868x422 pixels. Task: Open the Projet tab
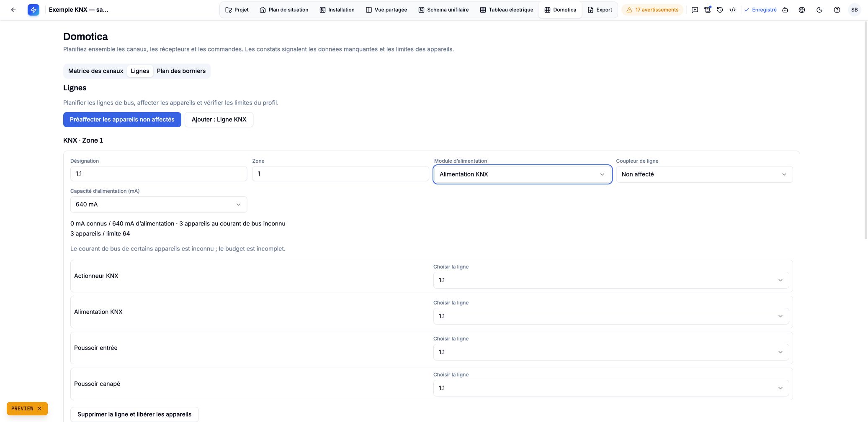[237, 10]
